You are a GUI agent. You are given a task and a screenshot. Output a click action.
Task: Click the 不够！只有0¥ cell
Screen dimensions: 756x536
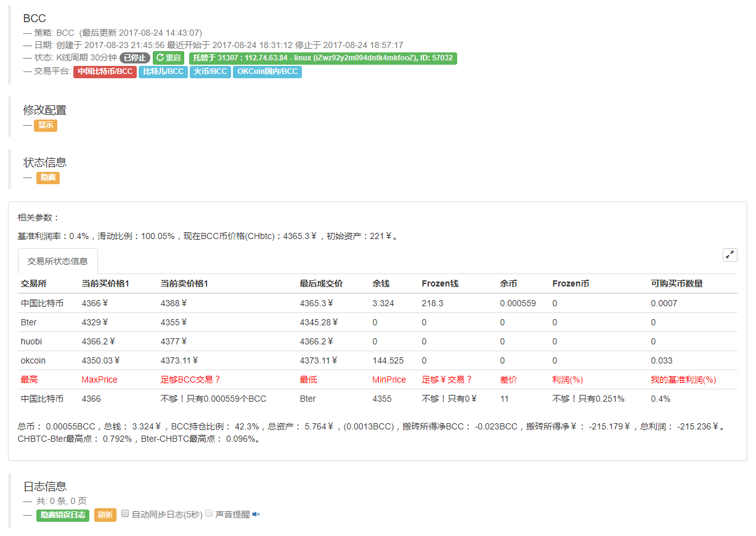[x=449, y=399]
